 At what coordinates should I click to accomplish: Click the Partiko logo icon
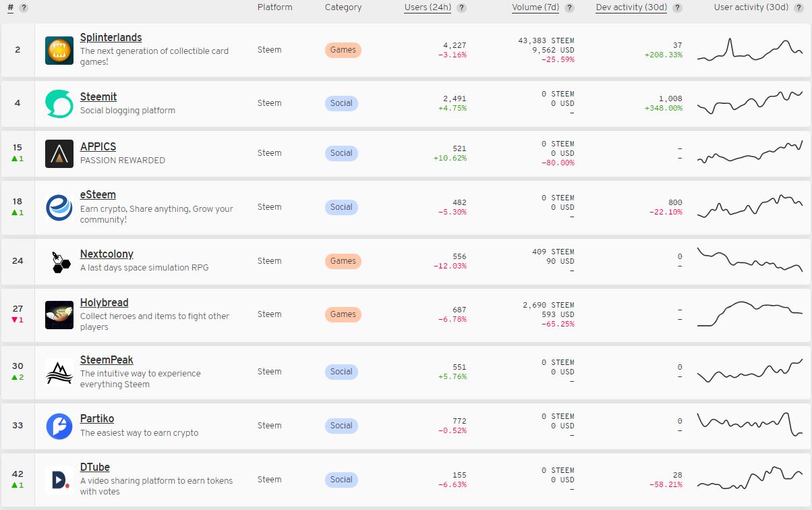coord(59,426)
